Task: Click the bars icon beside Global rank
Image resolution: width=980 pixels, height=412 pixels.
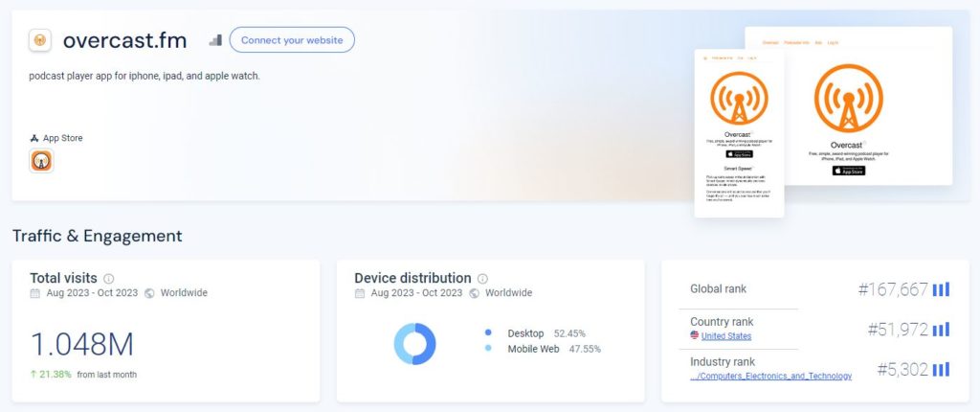Action: 941,289
